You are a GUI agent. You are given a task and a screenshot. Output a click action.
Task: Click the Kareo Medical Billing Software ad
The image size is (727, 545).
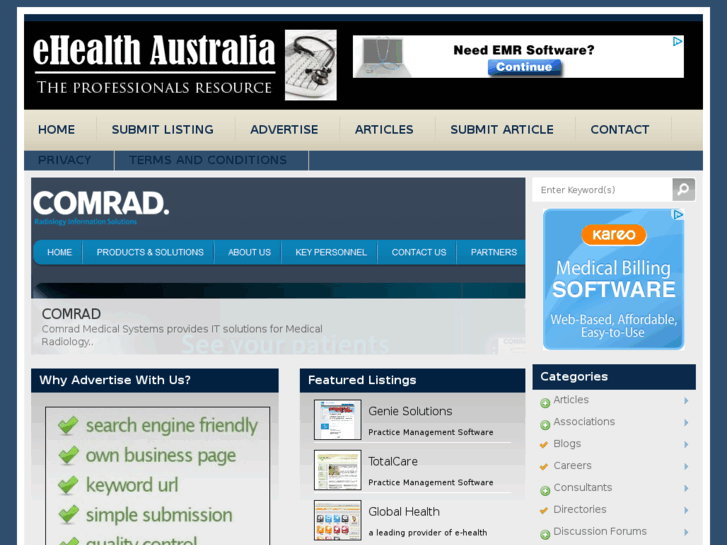pyautogui.click(x=613, y=279)
